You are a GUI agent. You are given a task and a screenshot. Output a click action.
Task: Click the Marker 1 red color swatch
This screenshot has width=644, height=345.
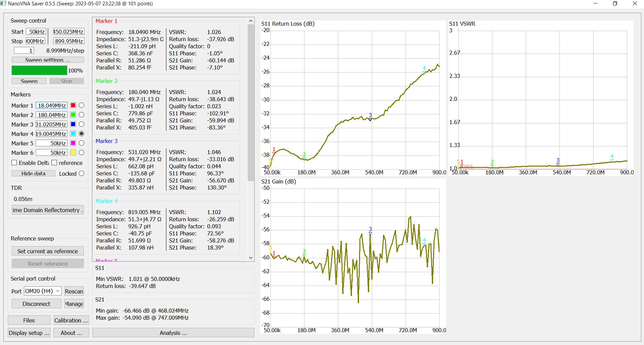[x=73, y=106]
